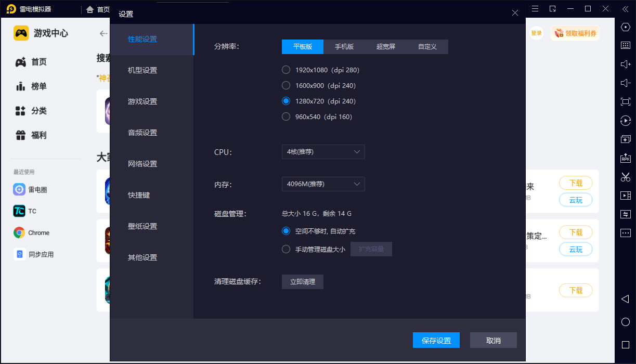The image size is (636, 364).
Task: Open 音频设置 settings section
Action: (152, 133)
